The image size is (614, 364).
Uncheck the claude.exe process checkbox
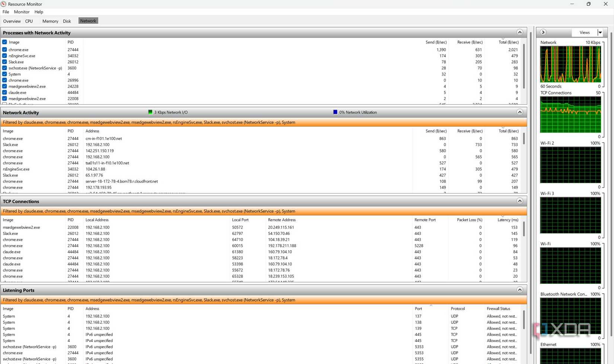[4, 92]
